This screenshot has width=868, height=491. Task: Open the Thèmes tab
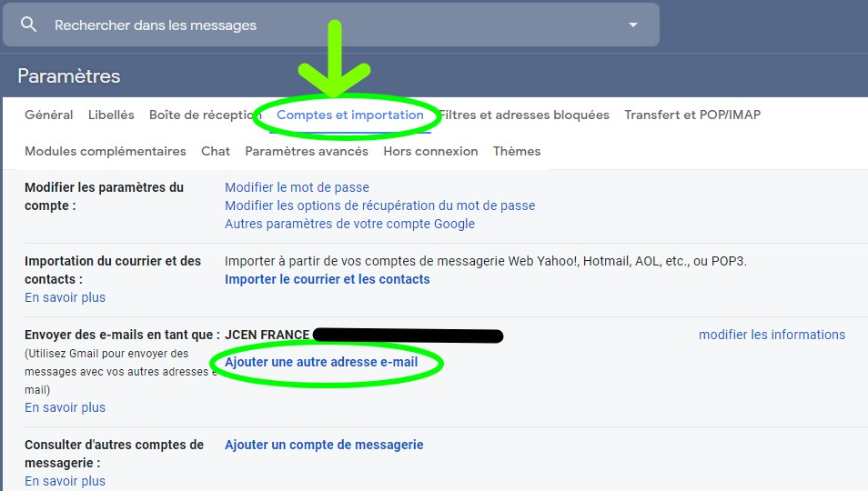point(517,152)
